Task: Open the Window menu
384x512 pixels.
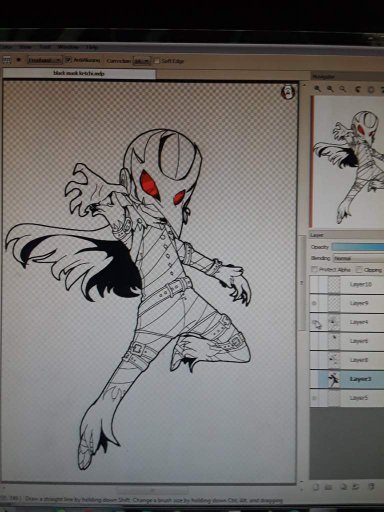Action: 68,47
